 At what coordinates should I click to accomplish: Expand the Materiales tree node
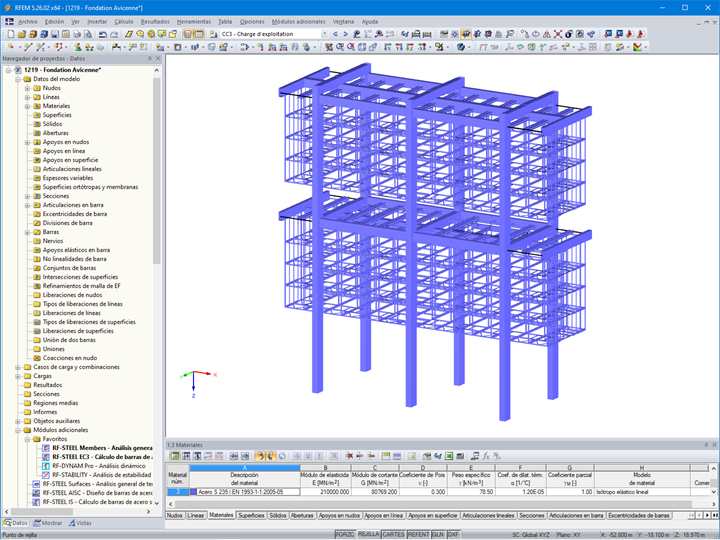27,106
